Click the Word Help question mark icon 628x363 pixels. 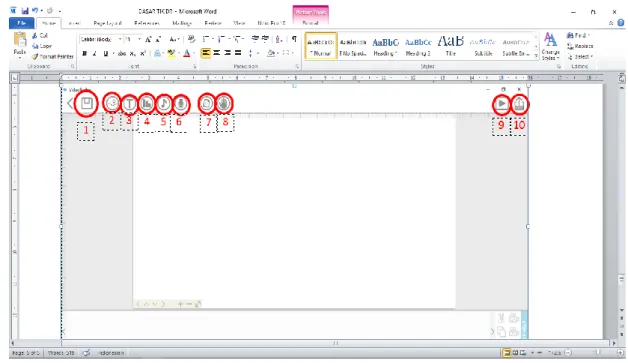click(x=620, y=23)
